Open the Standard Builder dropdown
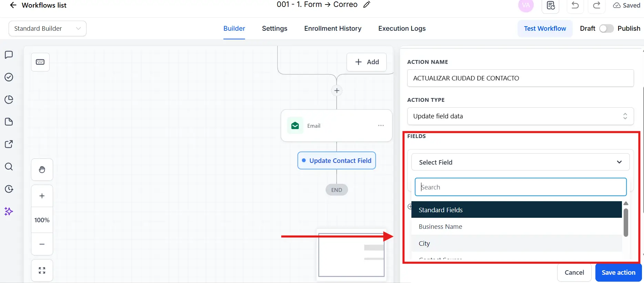This screenshot has height=283, width=644. click(x=48, y=29)
